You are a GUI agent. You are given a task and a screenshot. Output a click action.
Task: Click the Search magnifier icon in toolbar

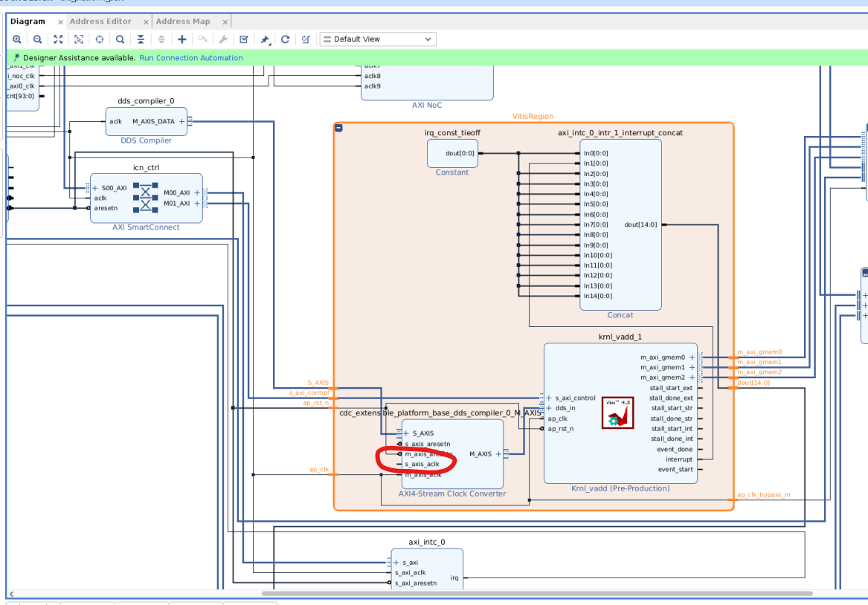(x=120, y=39)
